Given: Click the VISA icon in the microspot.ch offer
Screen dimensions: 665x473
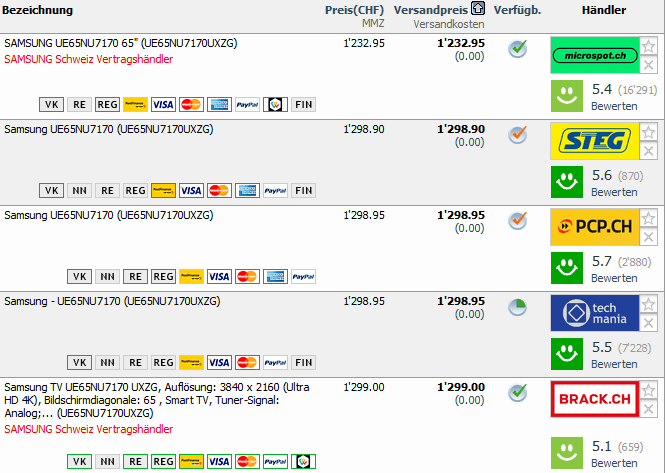Looking at the screenshot, I should tap(163, 104).
